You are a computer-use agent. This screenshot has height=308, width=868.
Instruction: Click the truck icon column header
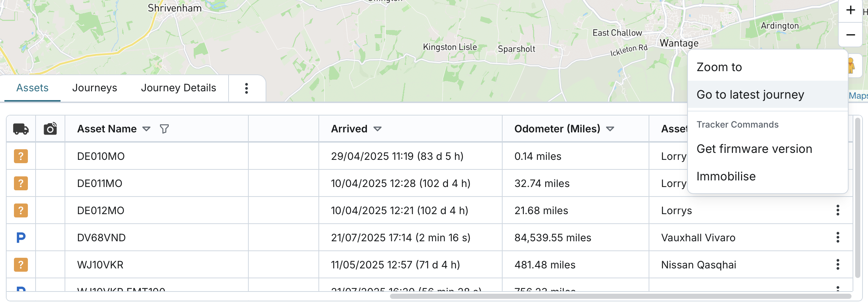[21, 129]
